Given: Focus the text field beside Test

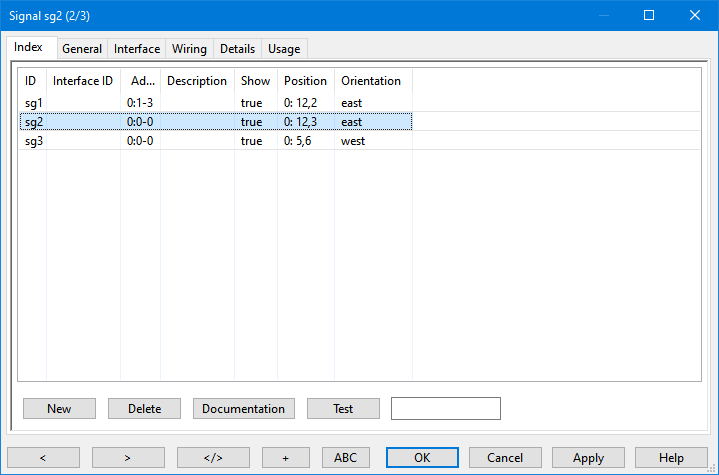Looking at the screenshot, I should tap(445, 409).
